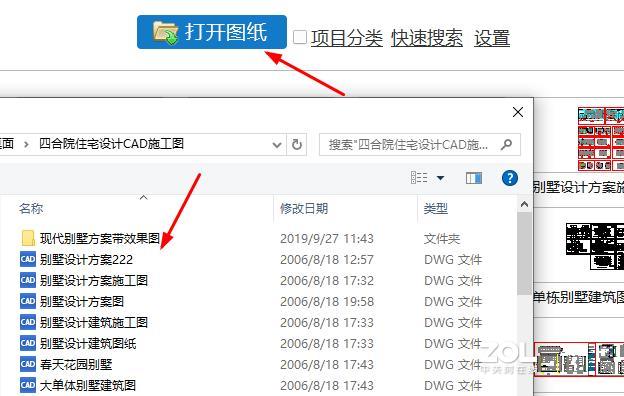The height and width of the screenshot is (396, 624).
Task: Click the date 2006/8/18 12:57
Action: [327, 260]
